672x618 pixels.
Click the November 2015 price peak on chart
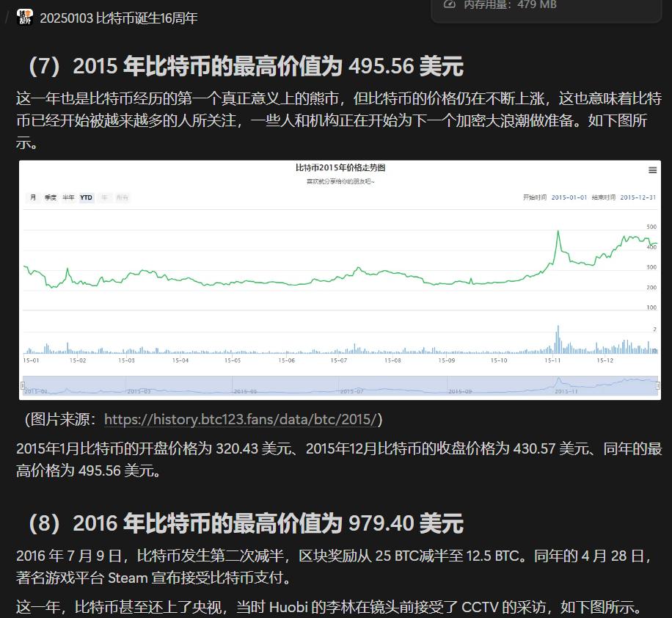pos(558,231)
